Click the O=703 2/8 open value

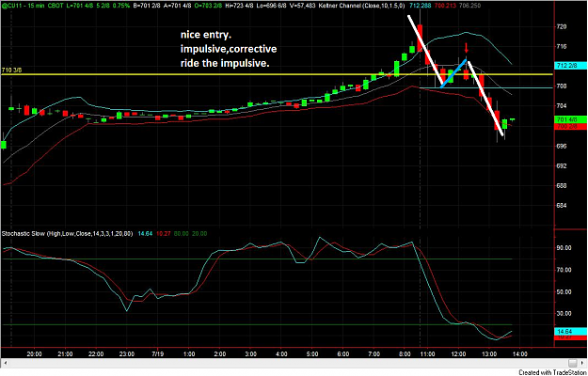click(x=207, y=6)
